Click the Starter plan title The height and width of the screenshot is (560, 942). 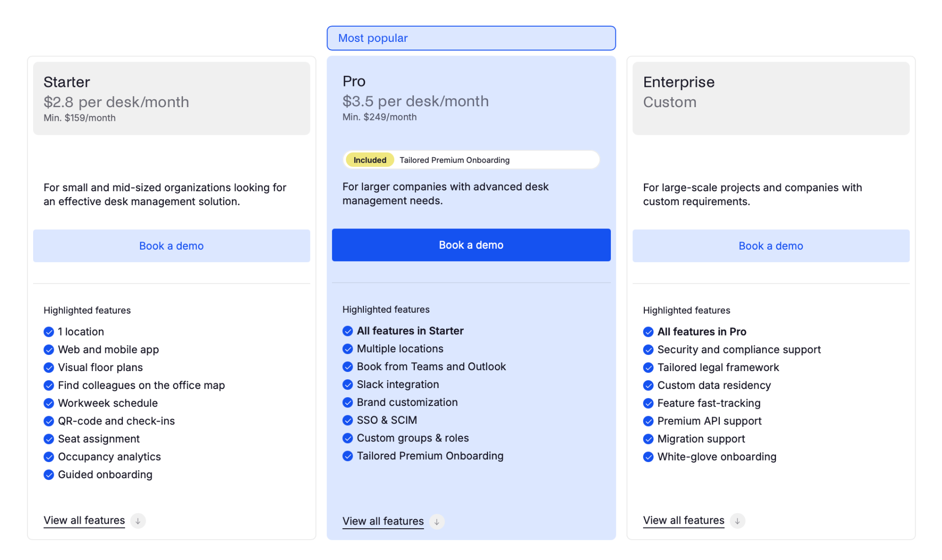67,82
